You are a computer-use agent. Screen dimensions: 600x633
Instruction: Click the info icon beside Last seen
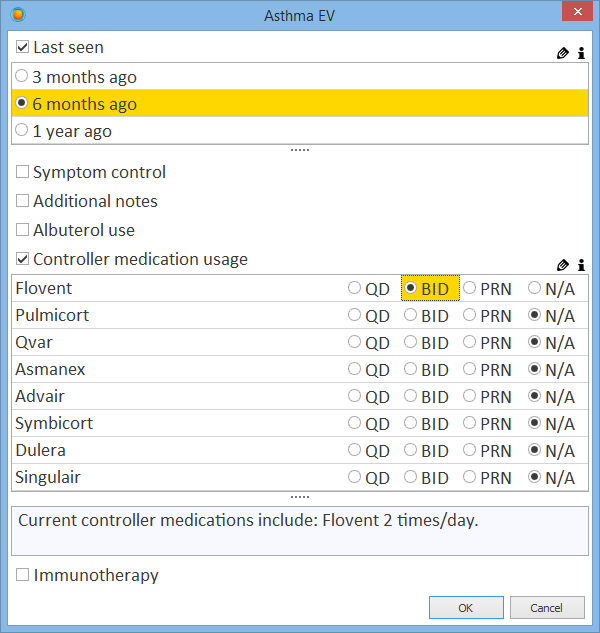coord(581,53)
